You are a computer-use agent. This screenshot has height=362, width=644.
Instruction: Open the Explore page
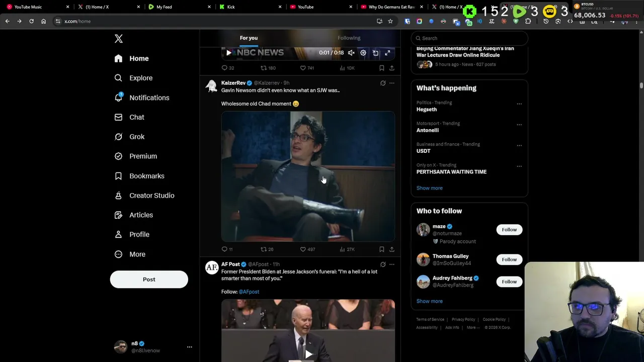pos(133,78)
